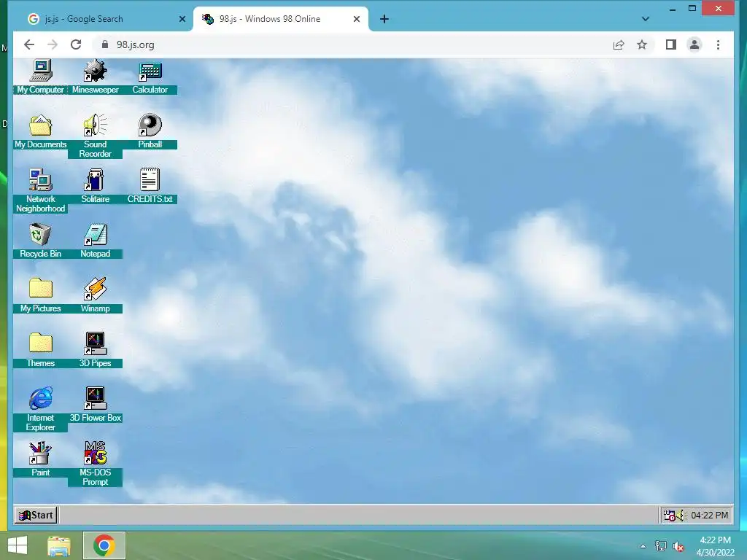This screenshot has width=747, height=560.
Task: Launch the 3D Flower Box shortcut
Action: [96, 405]
